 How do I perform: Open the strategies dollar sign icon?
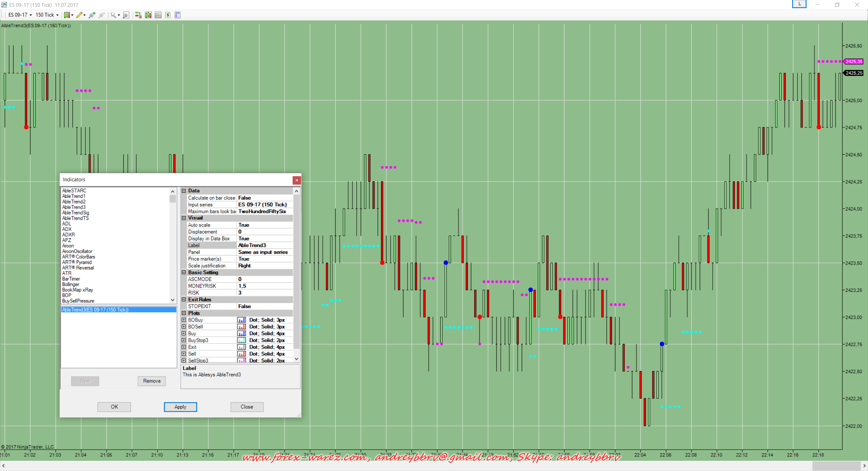(168, 15)
